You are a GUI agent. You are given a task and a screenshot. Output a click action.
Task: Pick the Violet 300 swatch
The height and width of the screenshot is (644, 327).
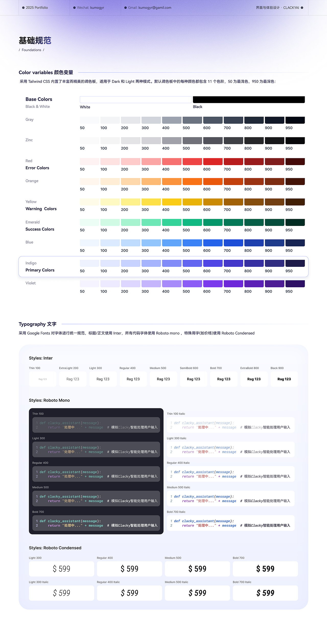pyautogui.click(x=151, y=284)
